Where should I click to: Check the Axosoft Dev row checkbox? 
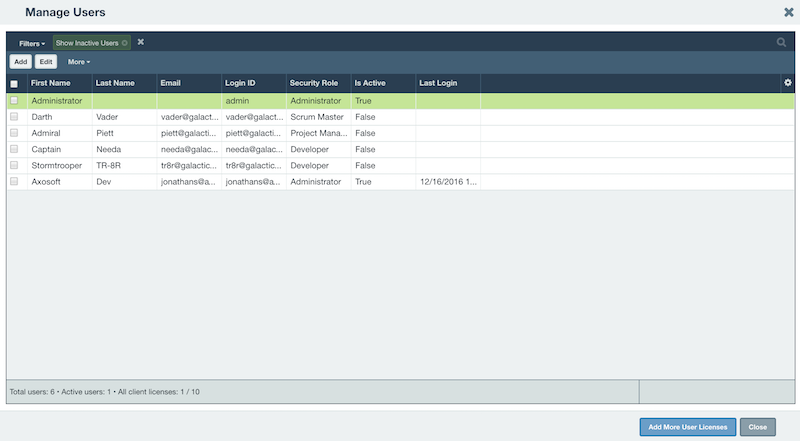pos(14,181)
